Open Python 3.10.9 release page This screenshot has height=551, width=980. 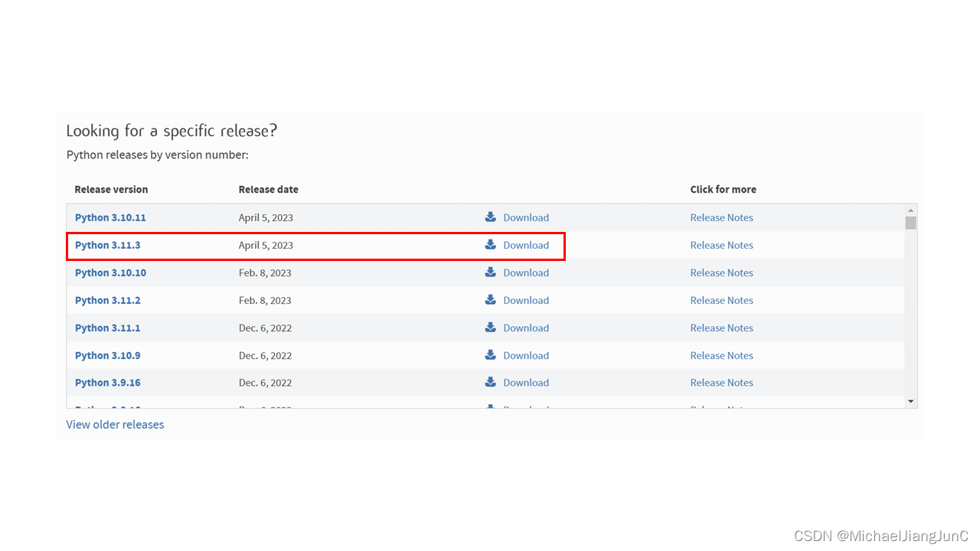tap(108, 355)
